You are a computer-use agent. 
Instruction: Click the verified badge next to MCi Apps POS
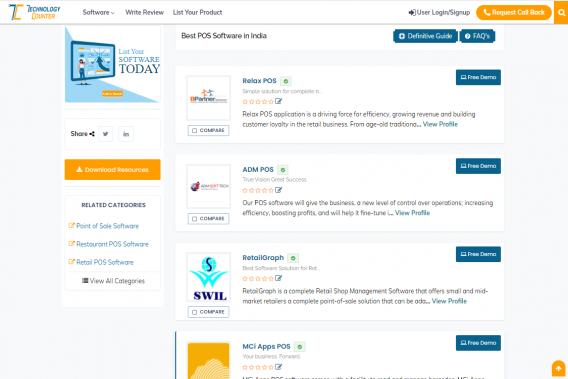tap(300, 347)
